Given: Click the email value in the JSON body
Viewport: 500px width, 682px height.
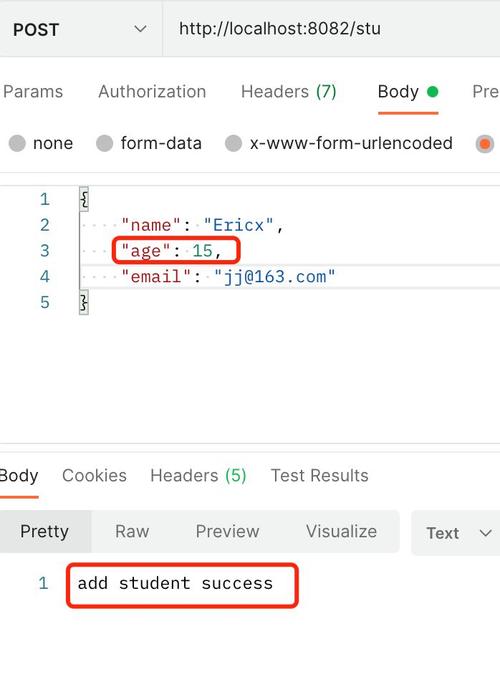Looking at the screenshot, I should coord(275,277).
